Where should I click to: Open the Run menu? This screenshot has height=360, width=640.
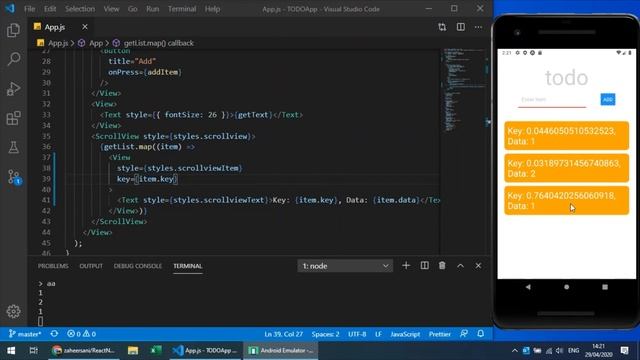(153, 9)
